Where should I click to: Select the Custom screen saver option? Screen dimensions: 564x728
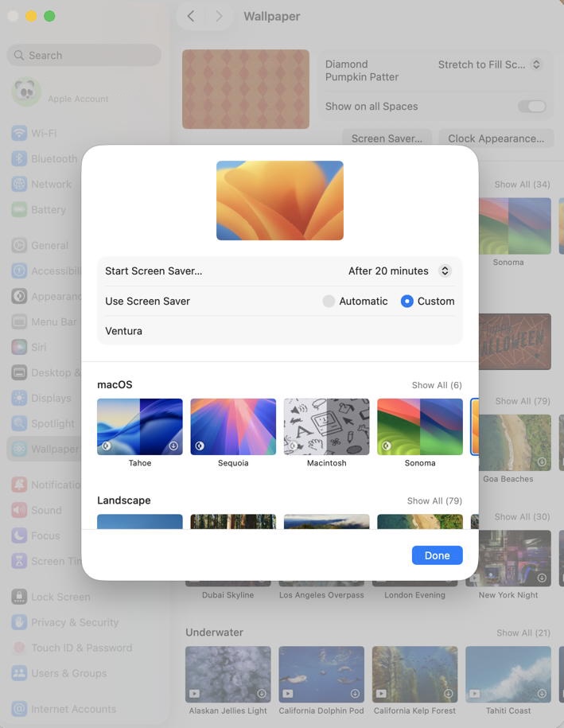(x=406, y=302)
